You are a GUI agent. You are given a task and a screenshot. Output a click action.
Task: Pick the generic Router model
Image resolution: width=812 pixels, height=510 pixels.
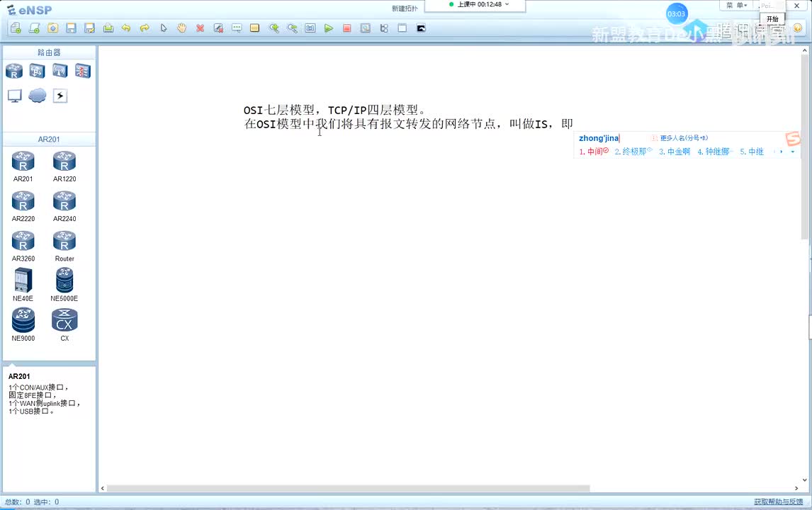(64, 246)
